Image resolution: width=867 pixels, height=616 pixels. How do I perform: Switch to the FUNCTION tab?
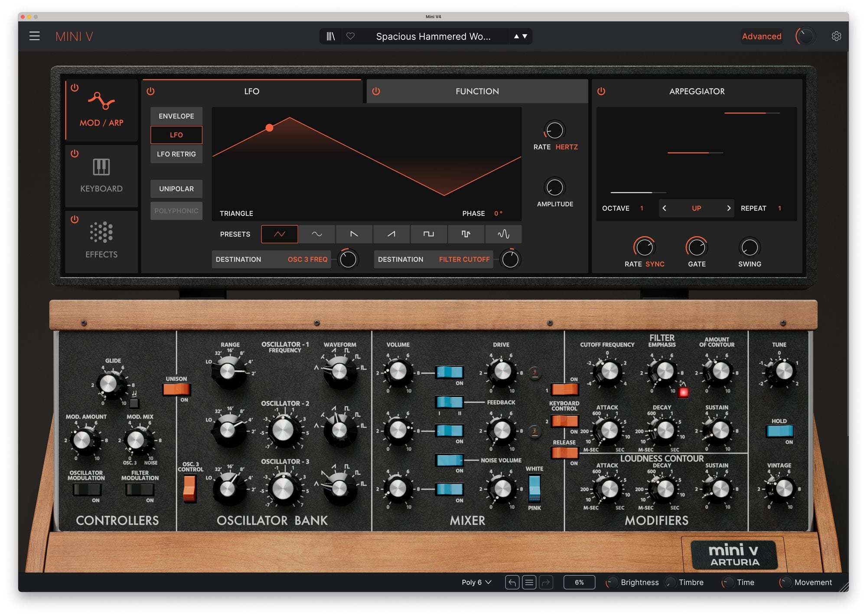point(477,91)
